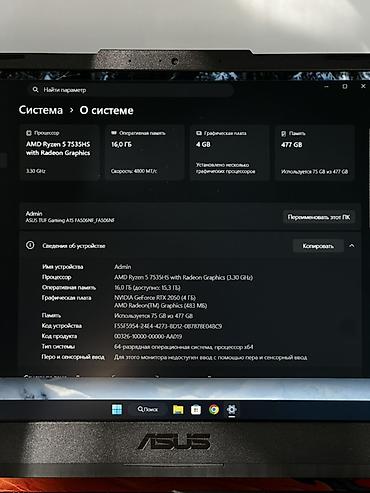Close the Settings window
This screenshot has width=370, height=493.
(x=363, y=86)
